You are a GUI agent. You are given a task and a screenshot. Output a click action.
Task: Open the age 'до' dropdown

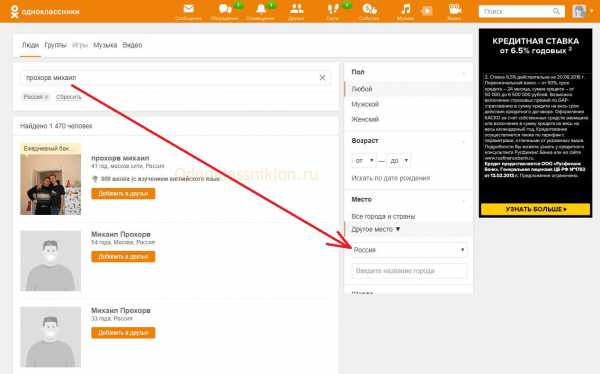pyautogui.click(x=399, y=160)
